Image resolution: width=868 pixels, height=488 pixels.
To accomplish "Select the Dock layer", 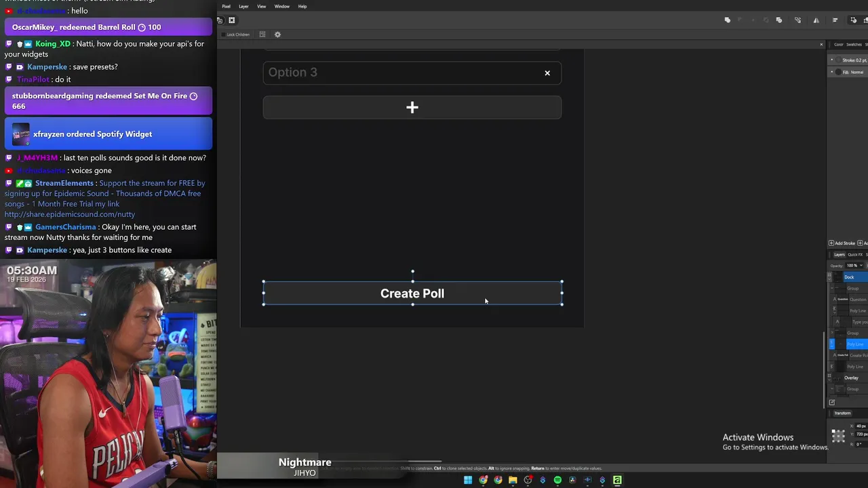I will pyautogui.click(x=849, y=277).
